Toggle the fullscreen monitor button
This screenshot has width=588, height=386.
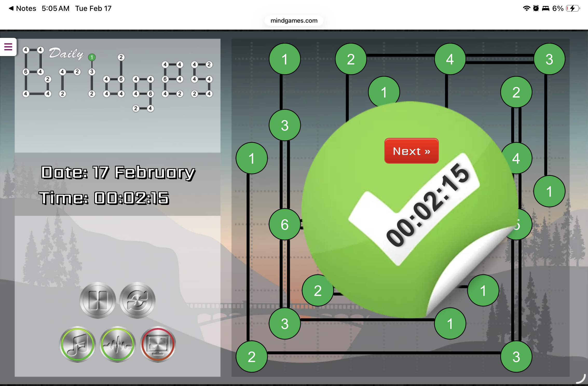(158, 344)
